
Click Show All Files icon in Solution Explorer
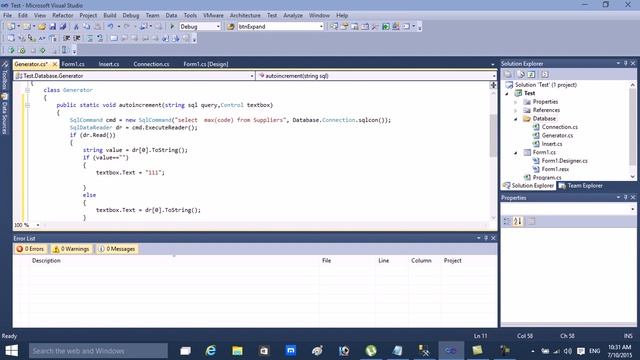coord(521,74)
